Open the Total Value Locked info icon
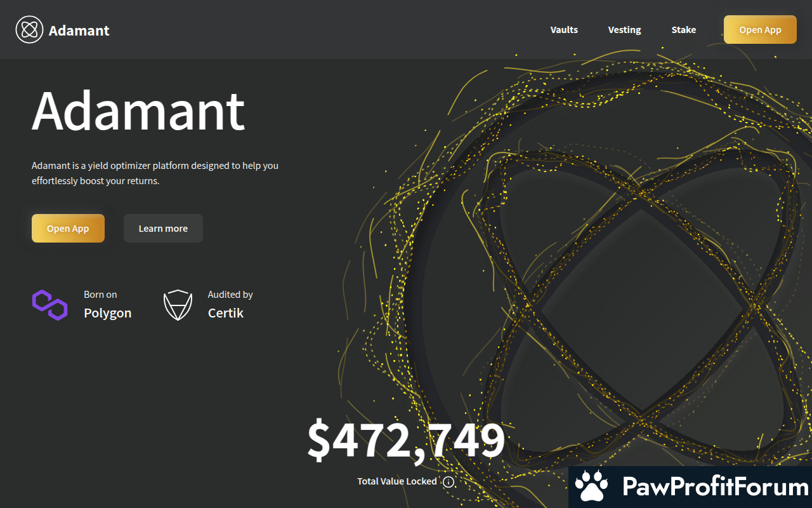The image size is (812, 508). click(449, 482)
